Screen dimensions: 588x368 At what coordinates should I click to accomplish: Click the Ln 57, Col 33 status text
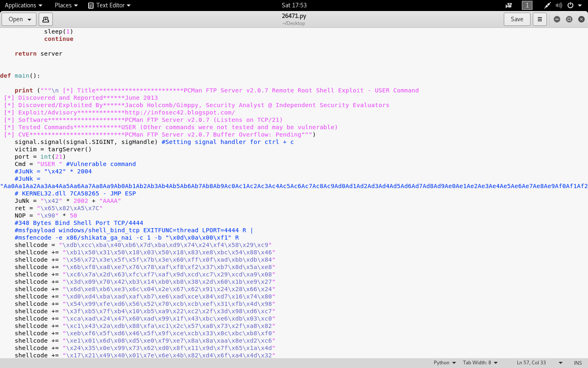(x=531, y=363)
